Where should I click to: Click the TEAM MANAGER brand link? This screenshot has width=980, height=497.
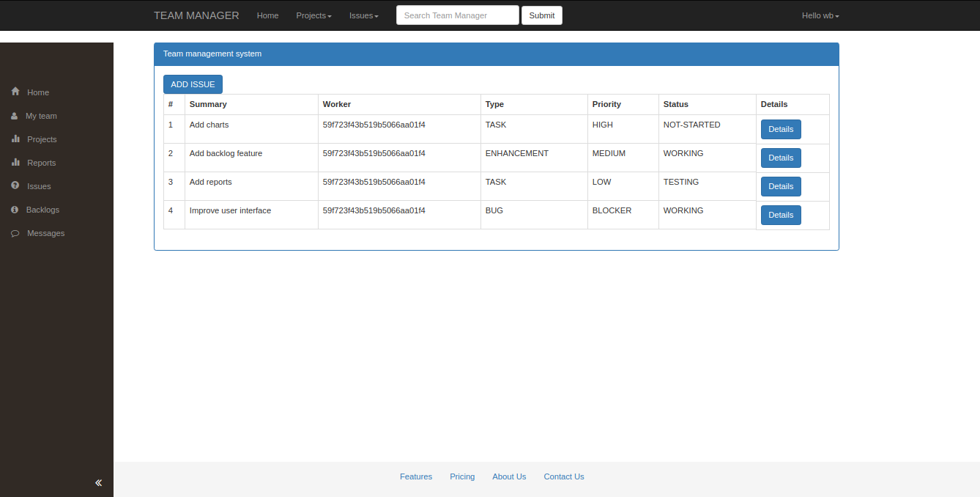point(196,15)
